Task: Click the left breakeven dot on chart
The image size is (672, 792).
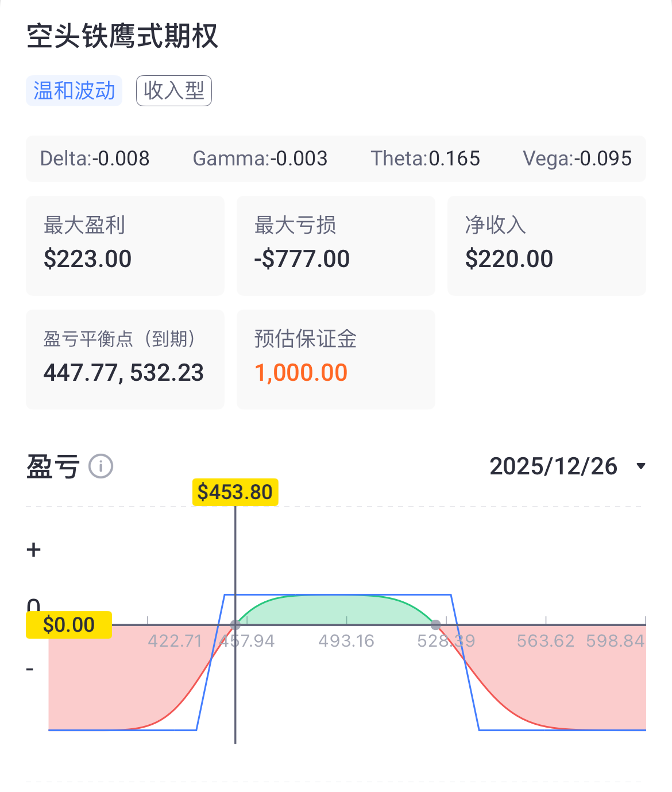Action: click(235, 624)
